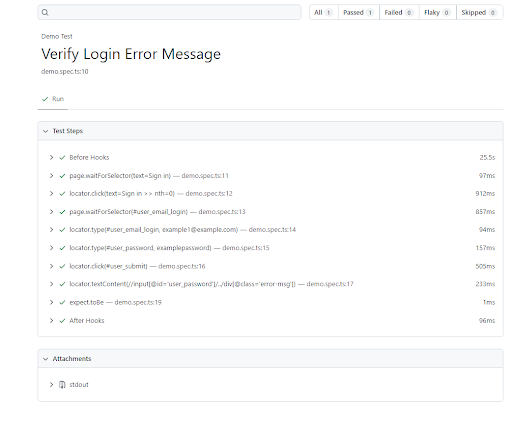The height and width of the screenshot is (422, 512).
Task: Click the green check icon beside Run
Action: coord(45,99)
